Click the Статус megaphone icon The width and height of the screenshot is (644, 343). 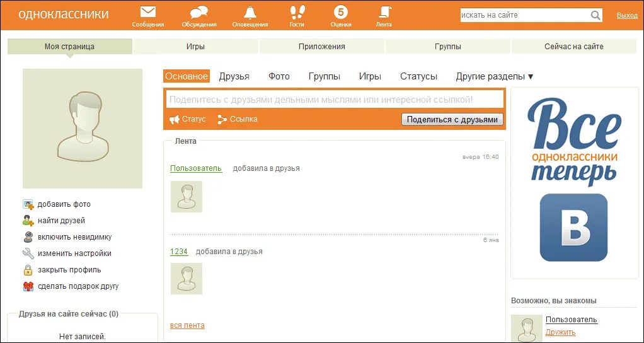(175, 120)
